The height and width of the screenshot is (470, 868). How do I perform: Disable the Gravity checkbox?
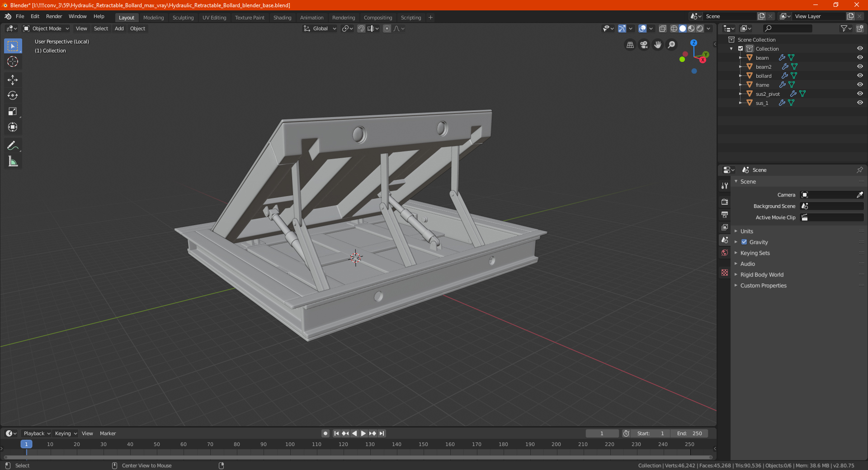(744, 242)
